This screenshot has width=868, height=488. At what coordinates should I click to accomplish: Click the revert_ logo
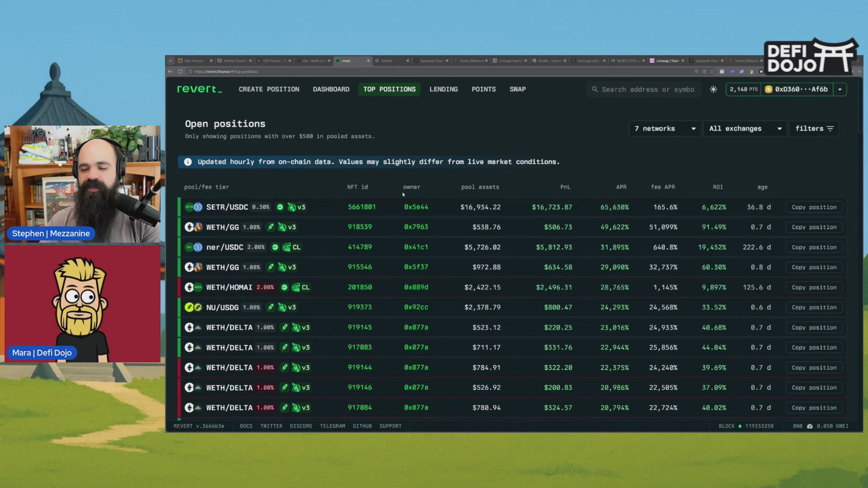pyautogui.click(x=199, y=89)
